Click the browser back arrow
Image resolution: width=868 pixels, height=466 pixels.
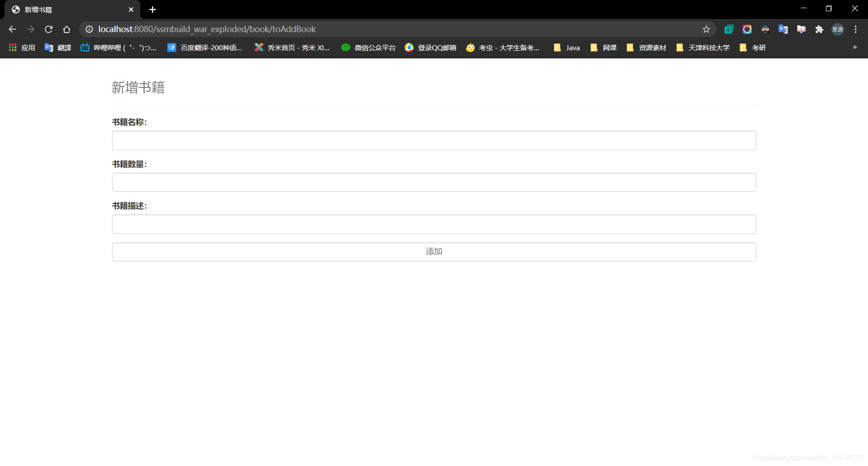point(12,29)
